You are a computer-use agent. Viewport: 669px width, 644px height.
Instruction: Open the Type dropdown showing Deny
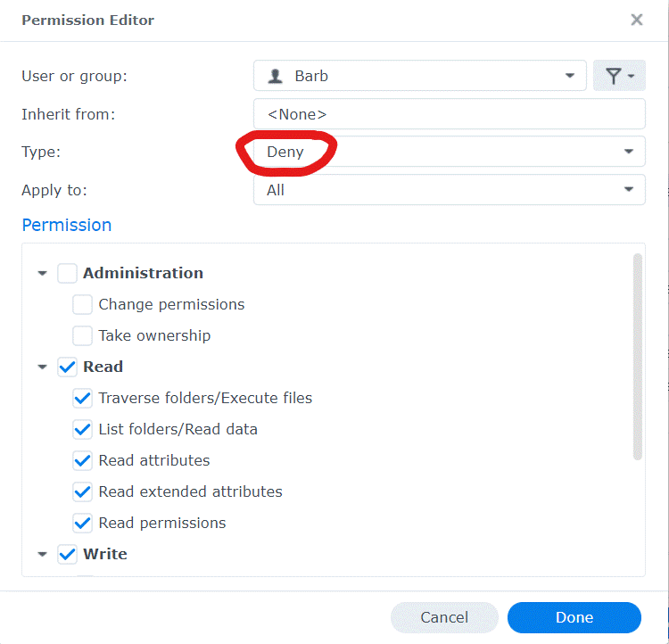450,152
